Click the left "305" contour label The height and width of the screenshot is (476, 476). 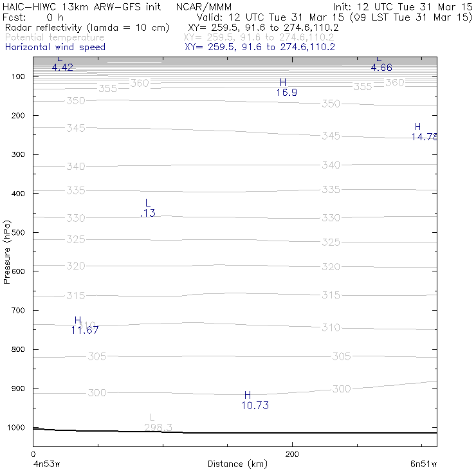coord(97,356)
